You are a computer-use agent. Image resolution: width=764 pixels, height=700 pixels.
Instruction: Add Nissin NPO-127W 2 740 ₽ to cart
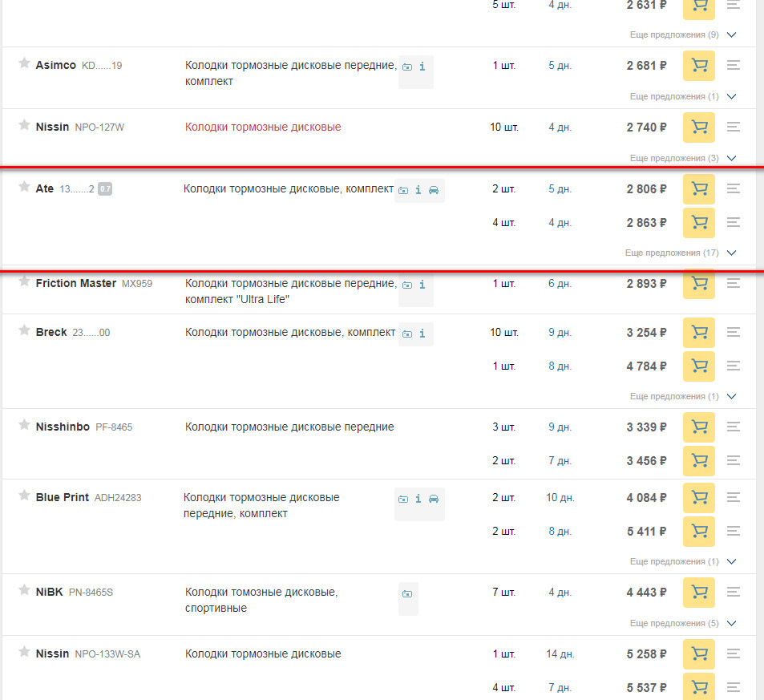pos(699,127)
